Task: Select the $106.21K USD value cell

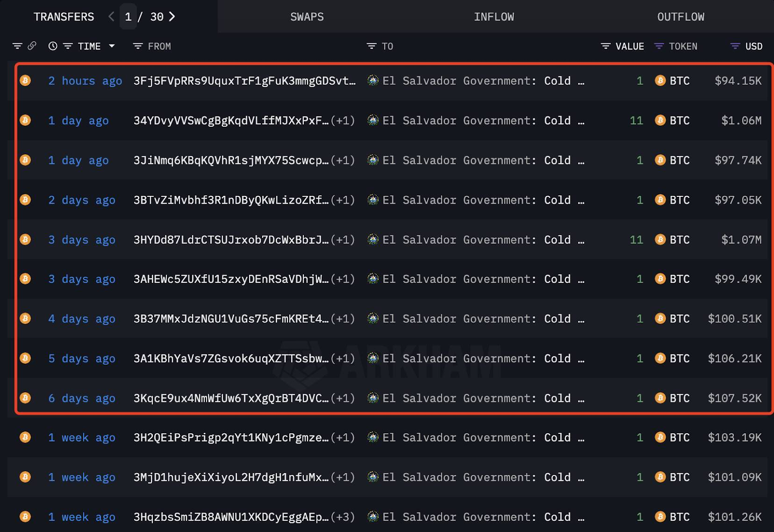Action: [735, 358]
